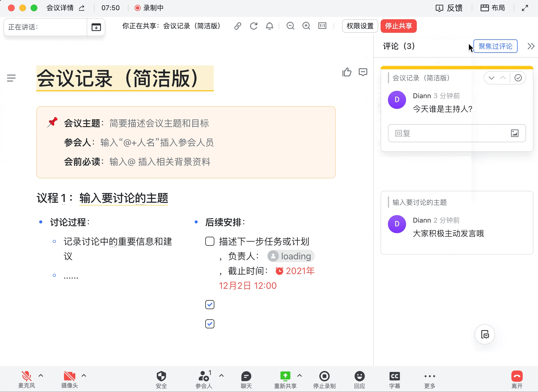Uncheck the second empty checked task box
This screenshot has width=538, height=392.
pyautogui.click(x=210, y=324)
